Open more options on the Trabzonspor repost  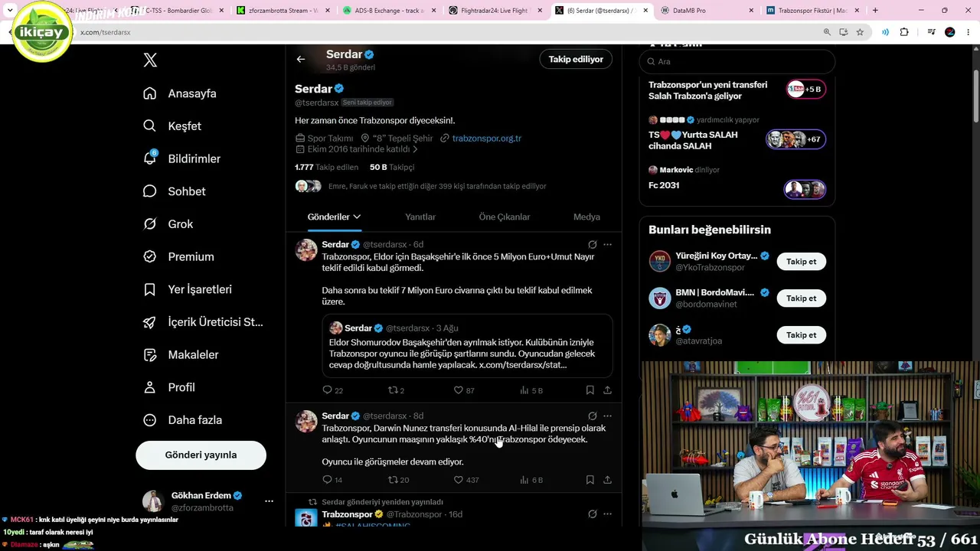(607, 514)
